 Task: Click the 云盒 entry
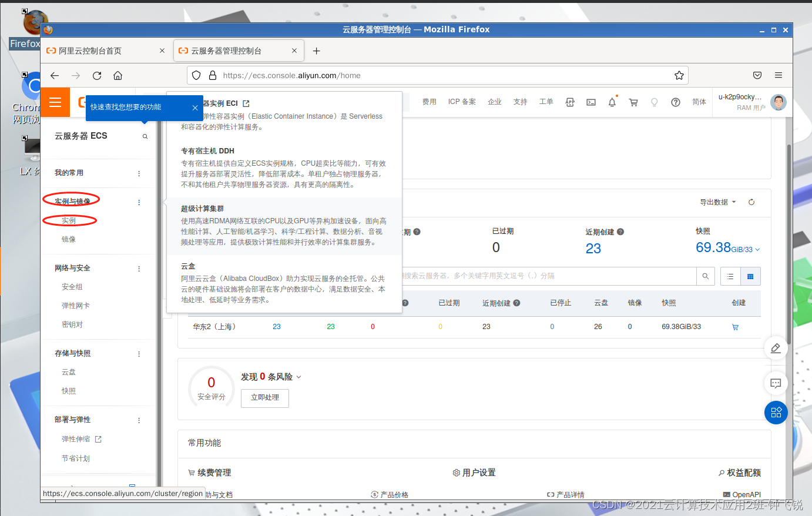click(x=284, y=283)
